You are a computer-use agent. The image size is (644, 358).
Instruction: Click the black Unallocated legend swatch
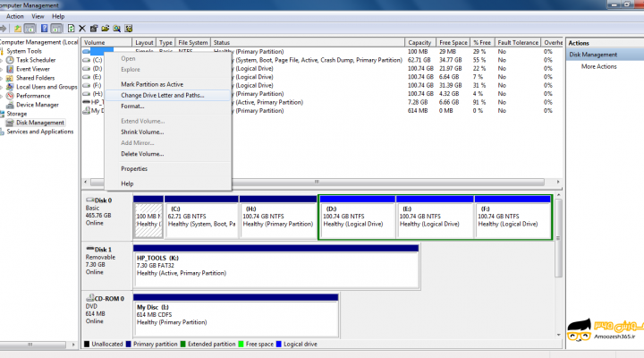click(x=87, y=344)
